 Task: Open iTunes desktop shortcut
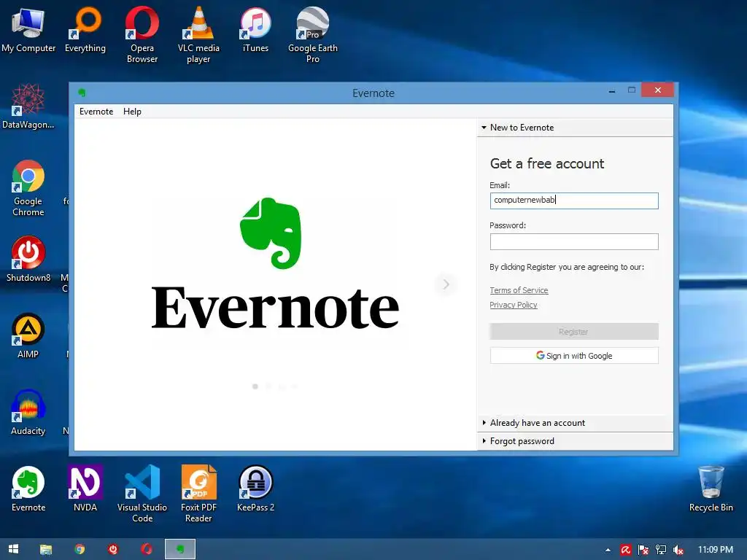point(255,29)
